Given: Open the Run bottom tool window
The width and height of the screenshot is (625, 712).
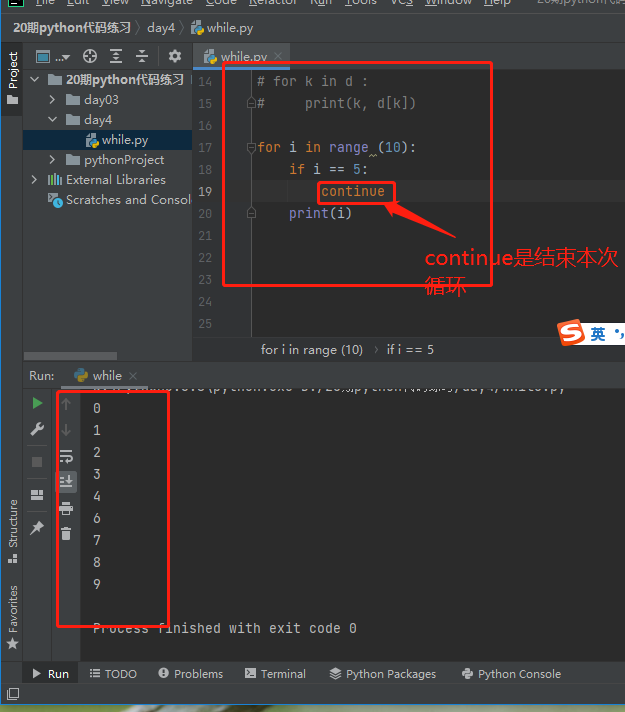Looking at the screenshot, I should coord(50,674).
